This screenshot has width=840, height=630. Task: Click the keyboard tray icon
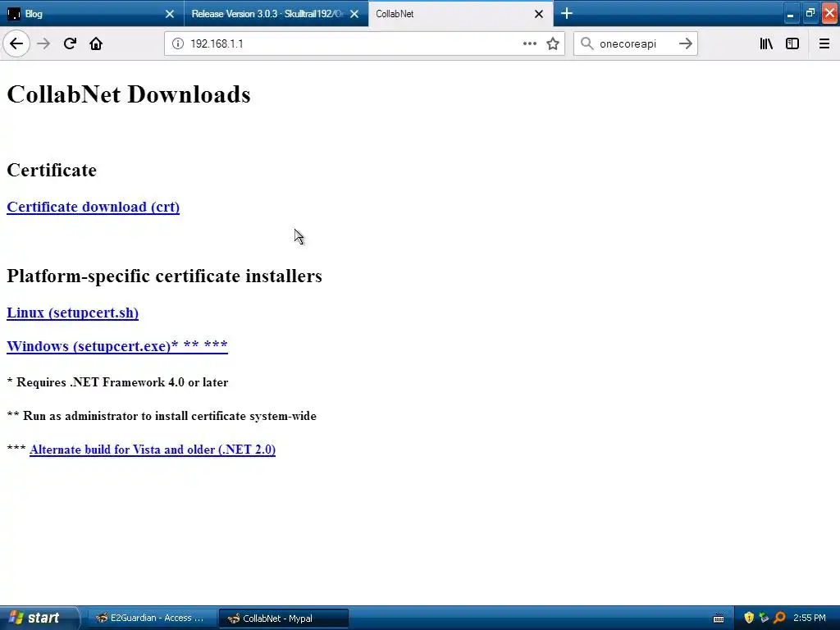click(x=719, y=619)
